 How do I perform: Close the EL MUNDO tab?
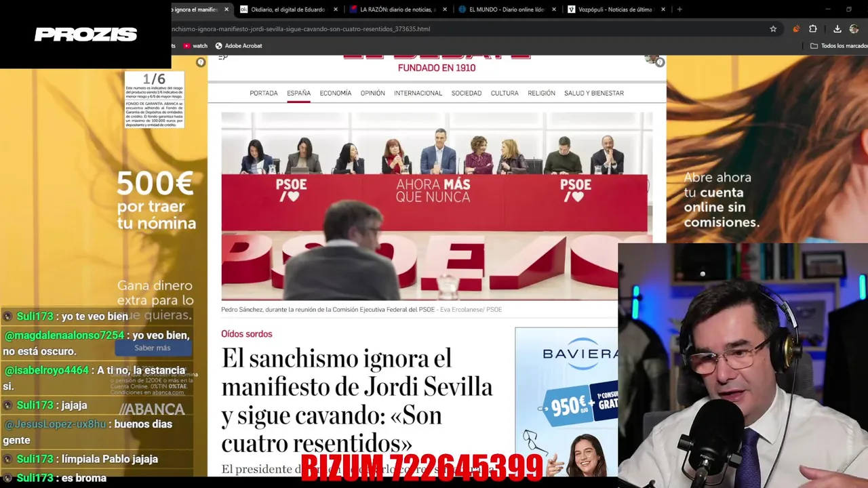click(554, 9)
